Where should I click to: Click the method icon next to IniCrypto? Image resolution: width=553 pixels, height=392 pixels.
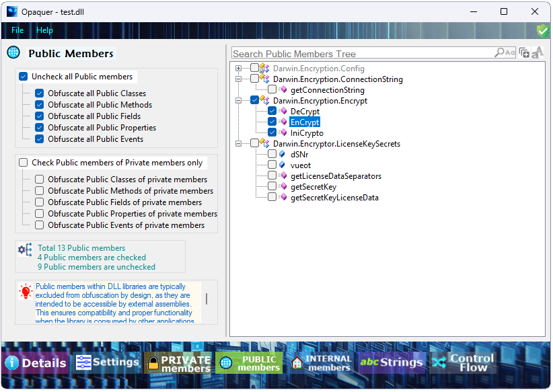(x=283, y=132)
